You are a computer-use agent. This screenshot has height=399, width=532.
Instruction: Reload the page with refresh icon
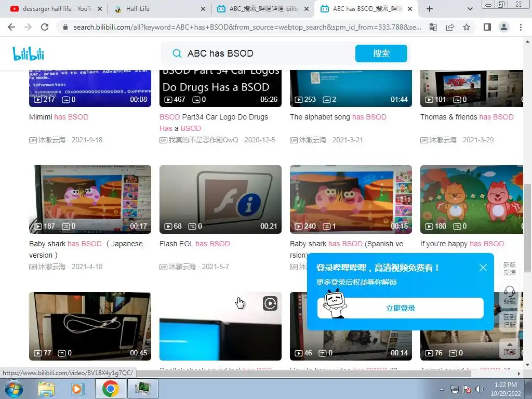[x=45, y=27]
